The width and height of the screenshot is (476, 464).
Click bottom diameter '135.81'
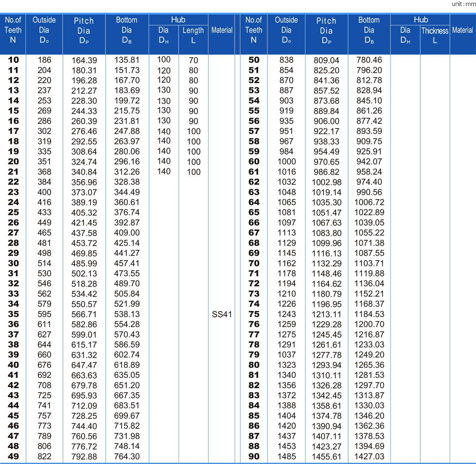[x=127, y=60]
